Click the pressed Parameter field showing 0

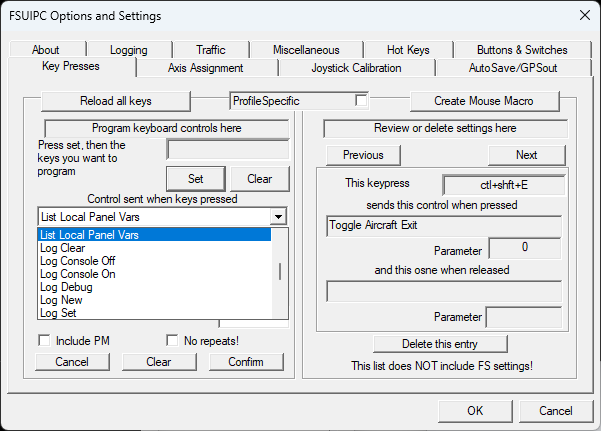tap(525, 248)
